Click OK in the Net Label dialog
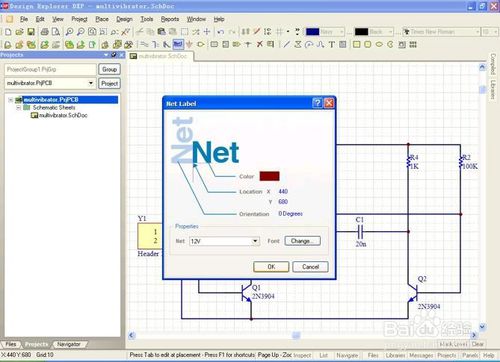This screenshot has height=362, width=500. [271, 267]
